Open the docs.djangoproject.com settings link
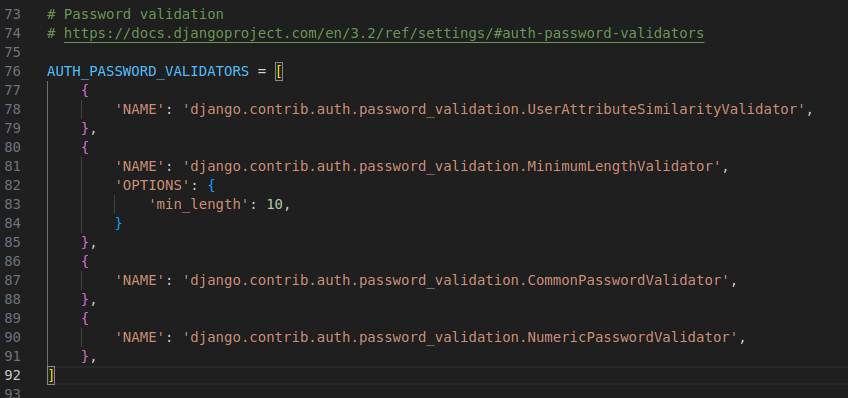 384,34
